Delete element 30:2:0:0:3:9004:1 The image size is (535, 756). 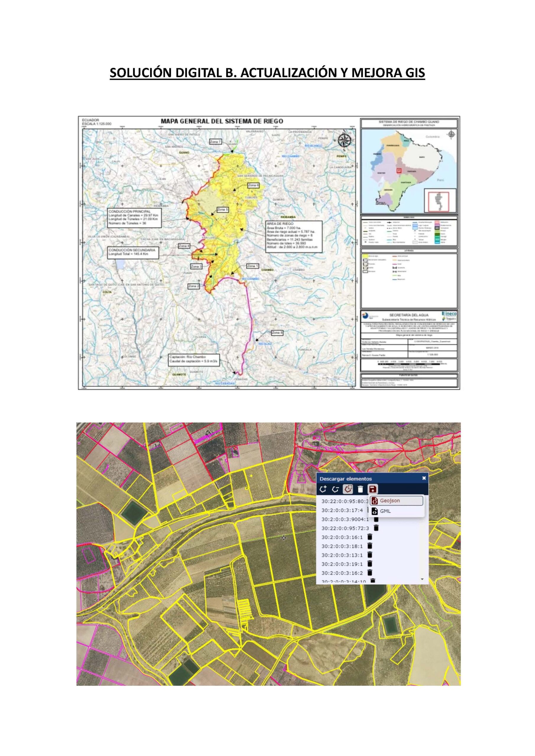[x=376, y=519]
